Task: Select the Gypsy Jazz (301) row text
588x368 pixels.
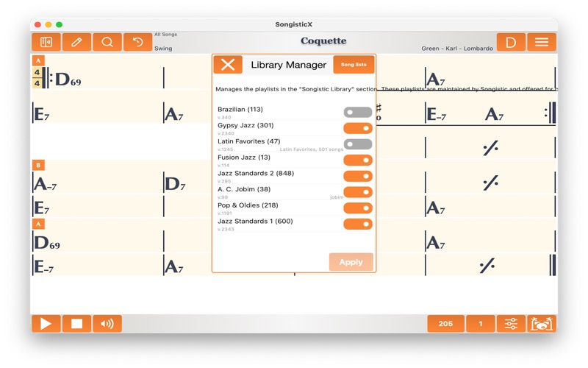Action: point(245,125)
